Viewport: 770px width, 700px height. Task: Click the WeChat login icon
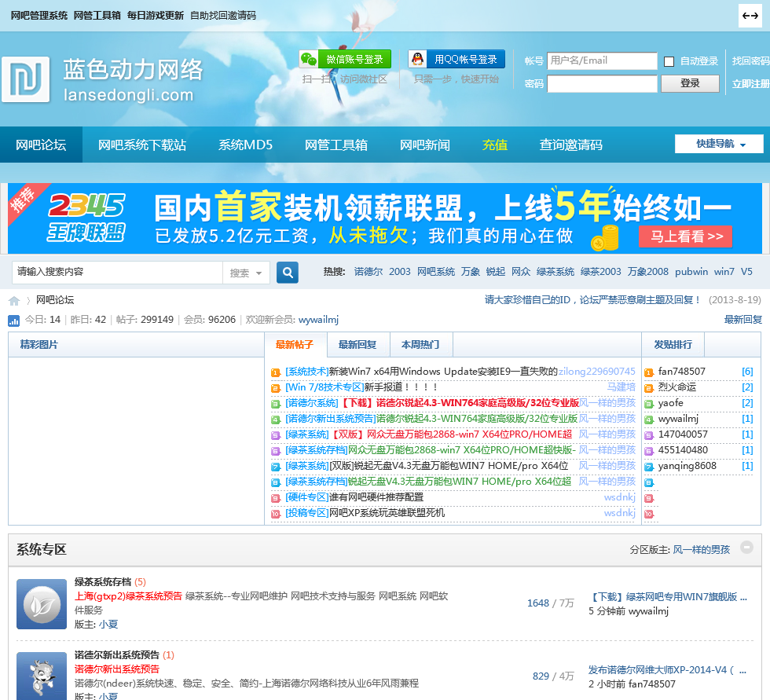click(309, 60)
